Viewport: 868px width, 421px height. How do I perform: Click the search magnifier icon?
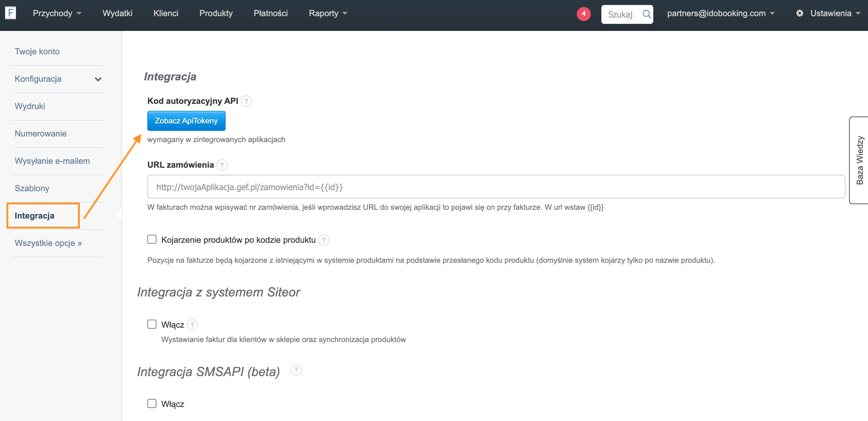point(646,14)
